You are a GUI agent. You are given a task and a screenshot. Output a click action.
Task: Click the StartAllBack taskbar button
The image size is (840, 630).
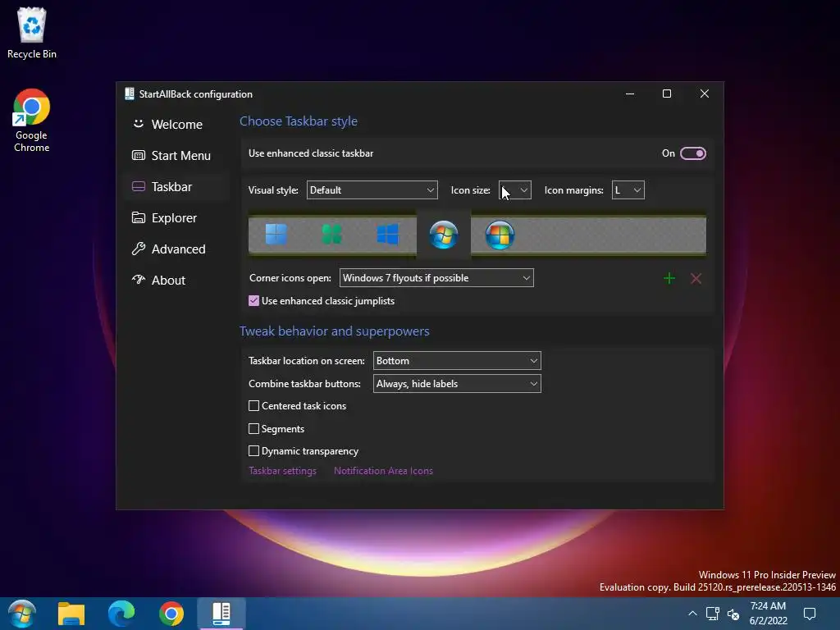(221, 614)
